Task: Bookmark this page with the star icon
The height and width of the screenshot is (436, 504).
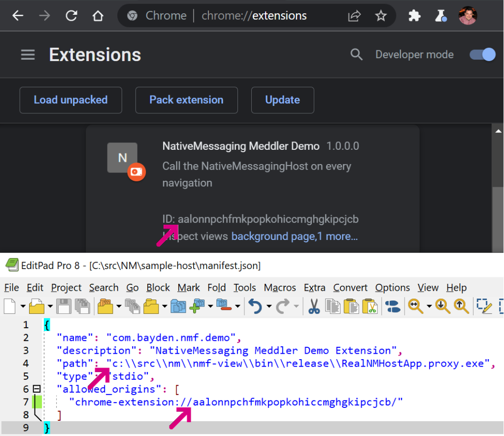Action: click(381, 16)
